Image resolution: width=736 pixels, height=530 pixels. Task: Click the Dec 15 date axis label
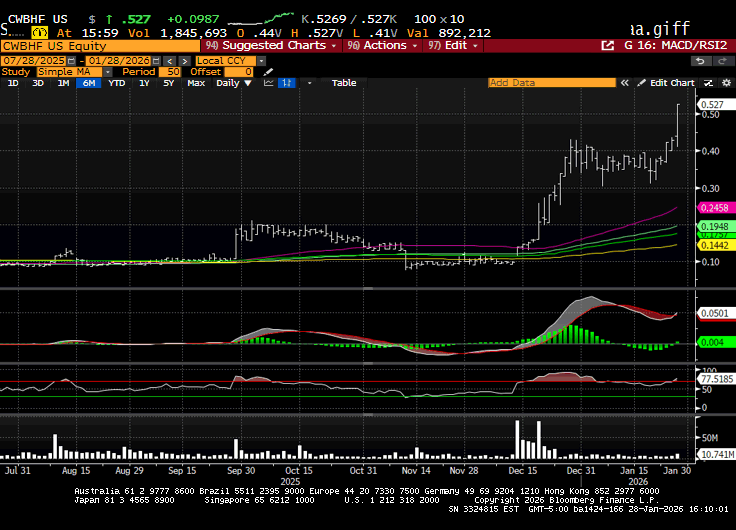click(522, 471)
